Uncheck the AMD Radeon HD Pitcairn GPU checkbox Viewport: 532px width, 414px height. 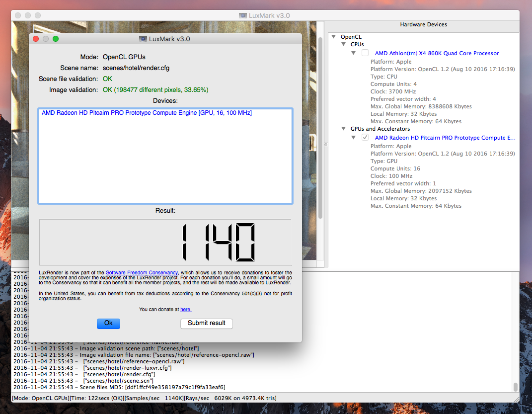[x=365, y=138]
